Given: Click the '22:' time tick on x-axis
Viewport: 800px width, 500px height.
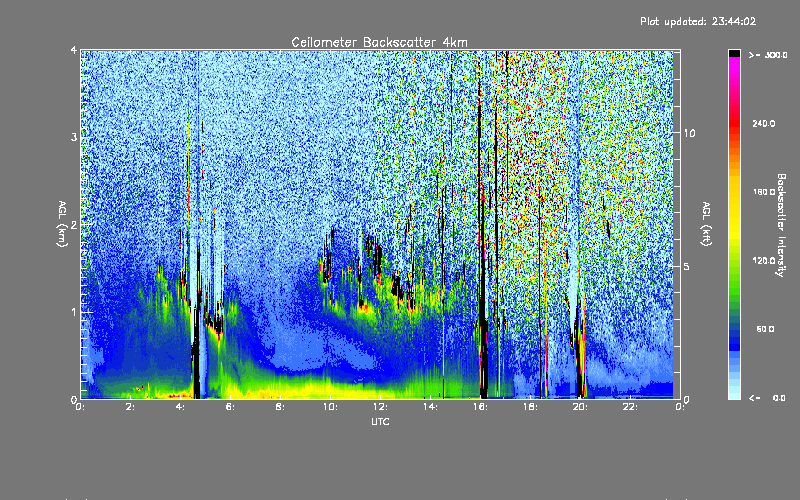Looking at the screenshot, I should pos(630,407).
